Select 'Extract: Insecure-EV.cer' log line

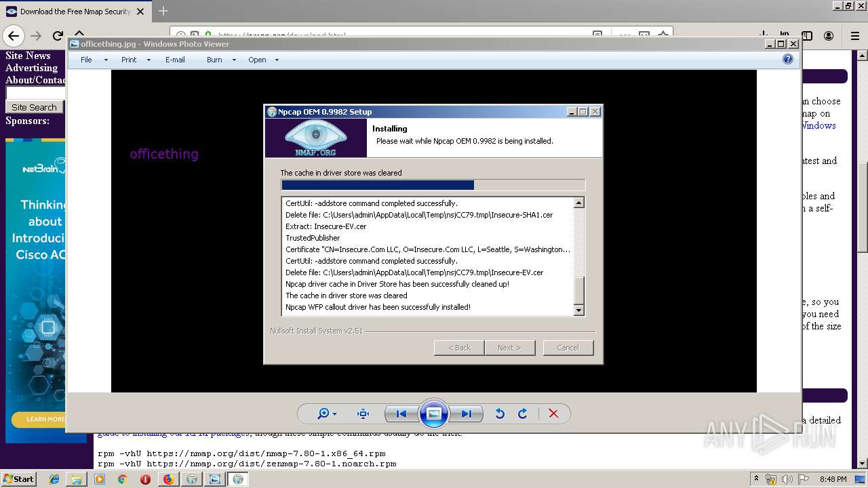point(326,226)
